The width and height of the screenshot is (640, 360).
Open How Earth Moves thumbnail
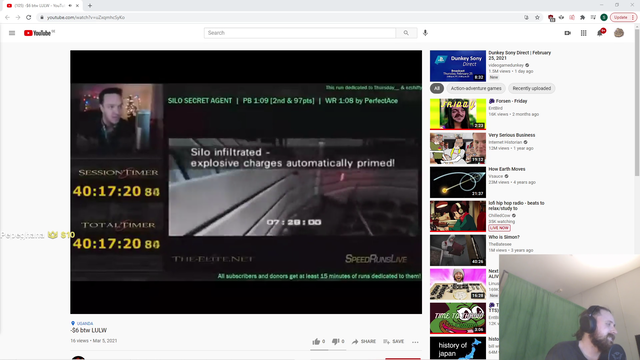(x=458, y=182)
